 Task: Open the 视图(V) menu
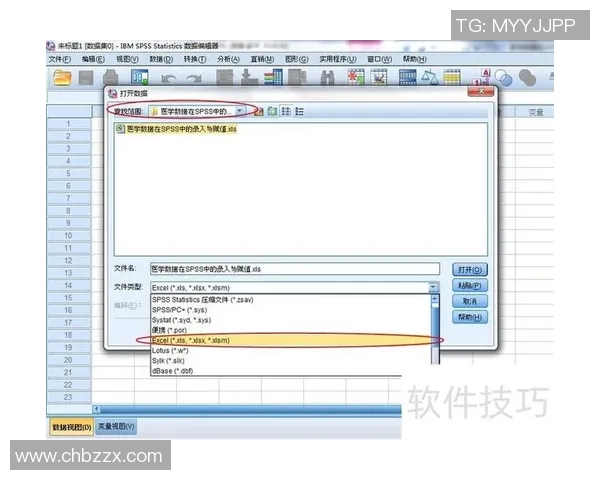pyautogui.click(x=127, y=59)
